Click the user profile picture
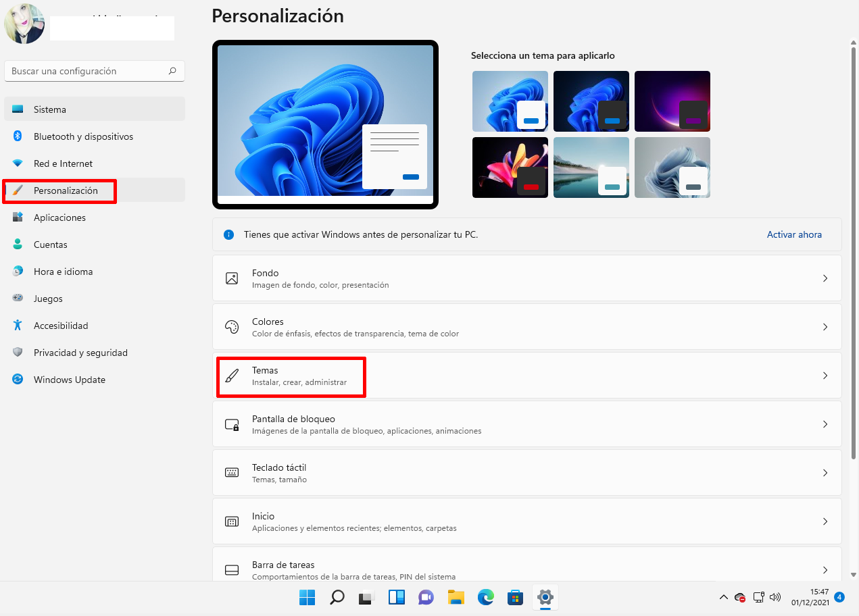The width and height of the screenshot is (859, 616). click(x=24, y=24)
